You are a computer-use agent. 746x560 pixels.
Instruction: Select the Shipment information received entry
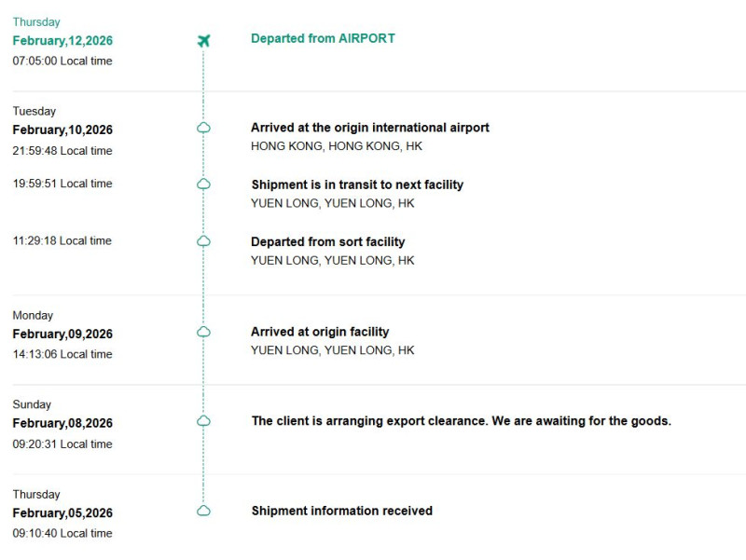point(341,511)
